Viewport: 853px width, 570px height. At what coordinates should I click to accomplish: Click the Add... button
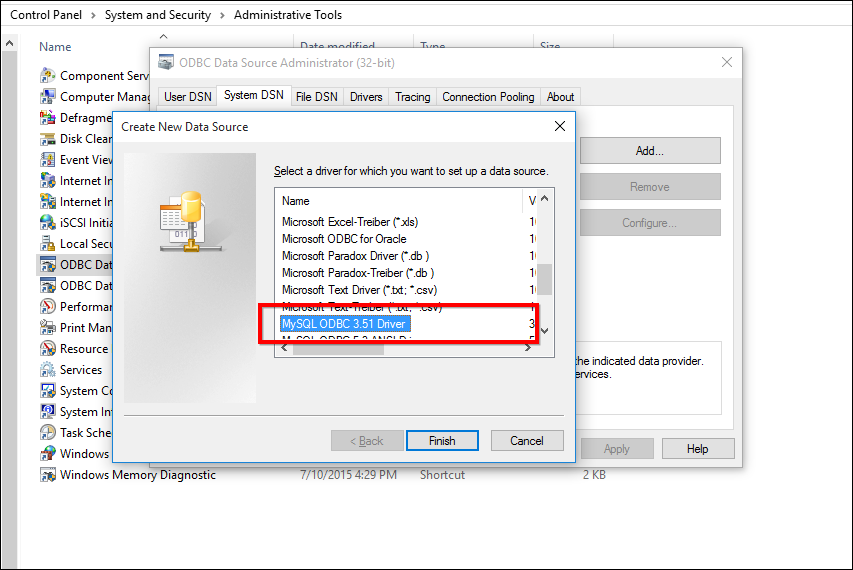click(650, 151)
